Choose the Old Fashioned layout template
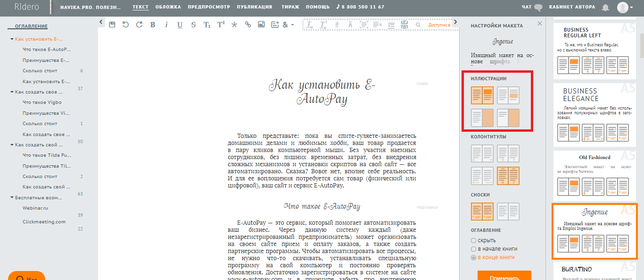644x280 pixels. [594, 175]
